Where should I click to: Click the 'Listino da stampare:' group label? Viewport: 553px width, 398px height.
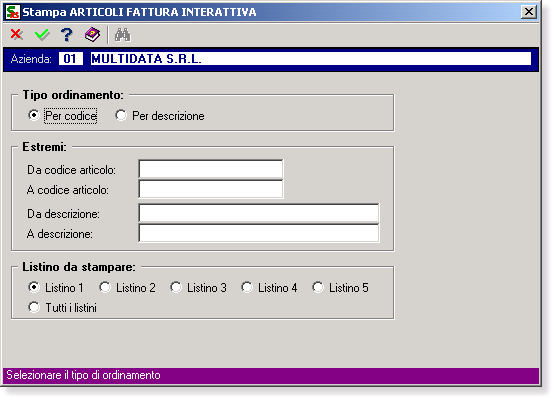(79, 267)
